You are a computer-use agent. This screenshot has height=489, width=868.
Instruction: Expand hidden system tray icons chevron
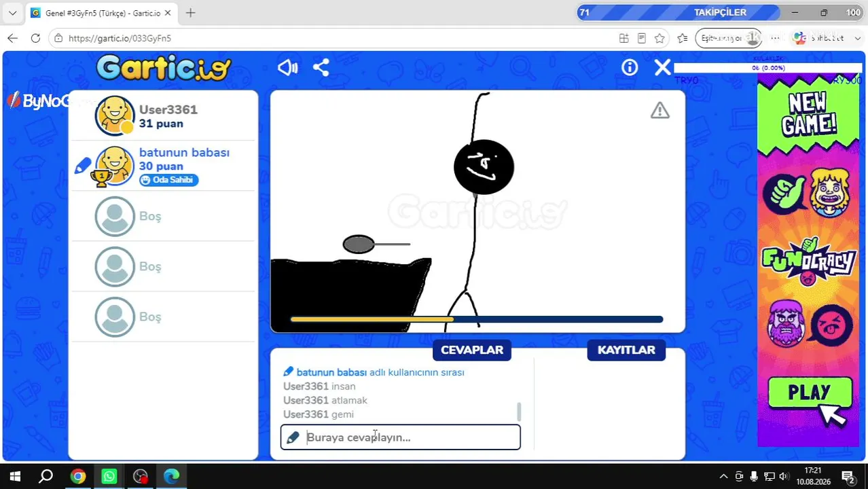pos(723,477)
